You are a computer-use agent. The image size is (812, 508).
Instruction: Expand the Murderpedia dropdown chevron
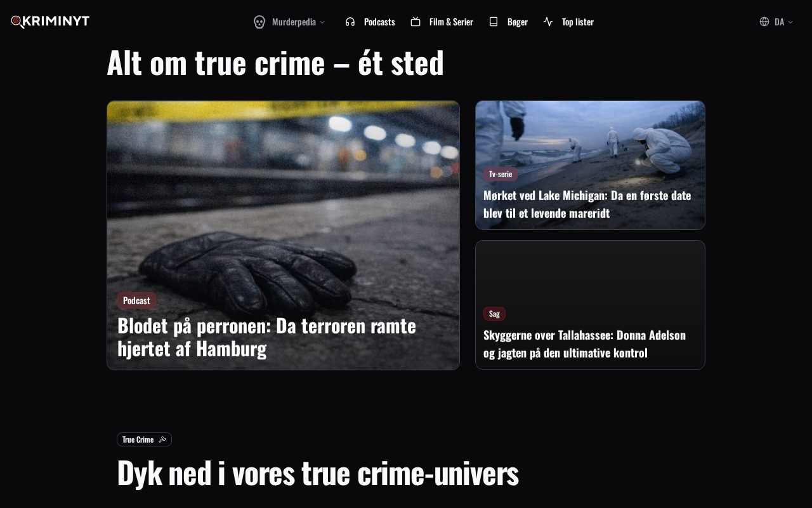(x=322, y=22)
